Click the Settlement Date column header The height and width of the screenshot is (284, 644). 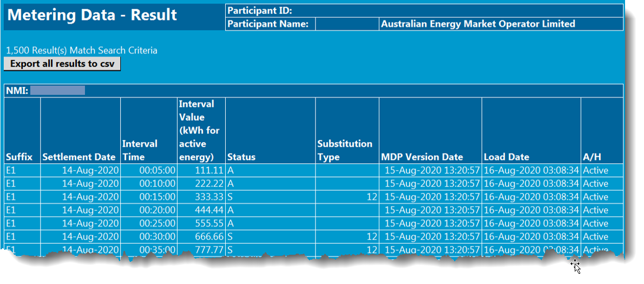pyautogui.click(x=79, y=157)
